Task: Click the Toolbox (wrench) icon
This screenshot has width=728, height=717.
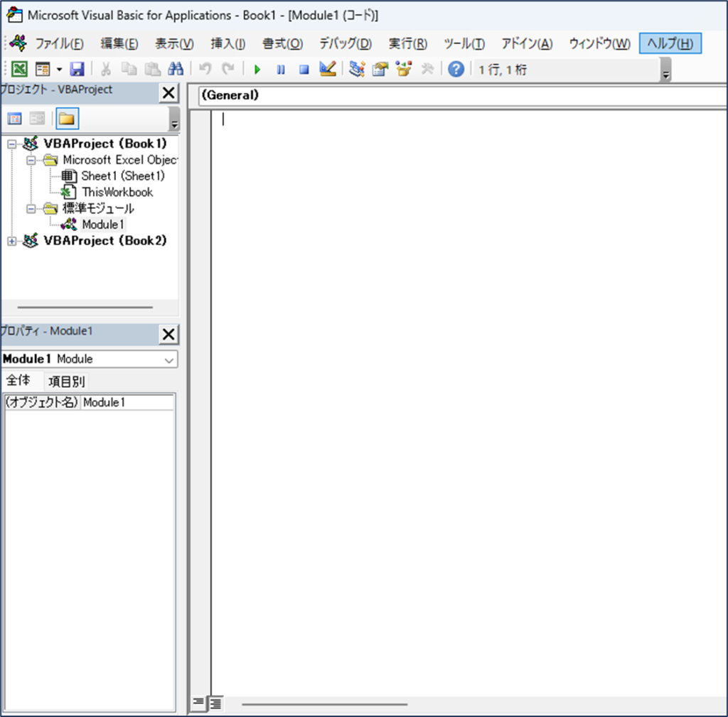Action: click(x=427, y=69)
